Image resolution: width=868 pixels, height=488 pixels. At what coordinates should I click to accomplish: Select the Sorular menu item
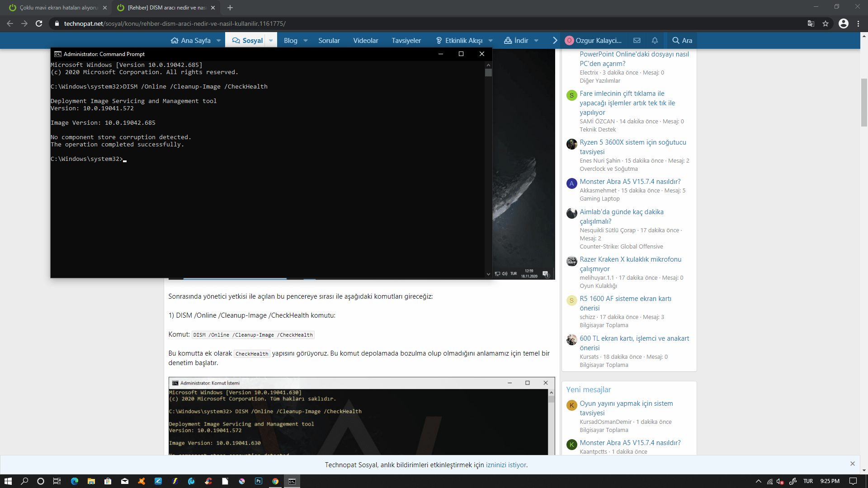point(329,40)
